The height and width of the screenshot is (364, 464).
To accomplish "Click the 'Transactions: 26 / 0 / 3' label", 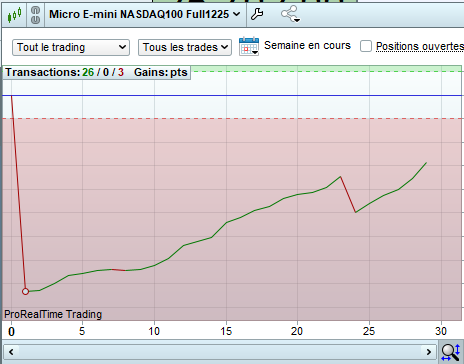I will [65, 72].
